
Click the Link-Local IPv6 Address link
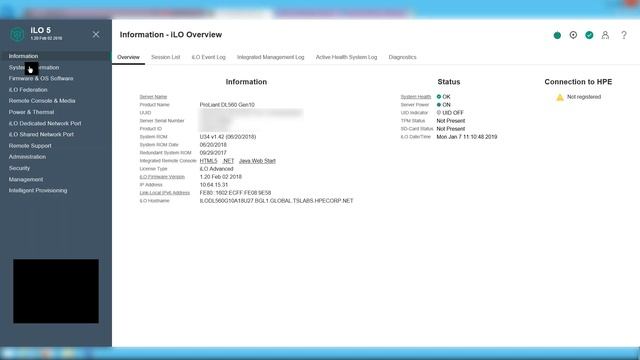click(x=164, y=193)
